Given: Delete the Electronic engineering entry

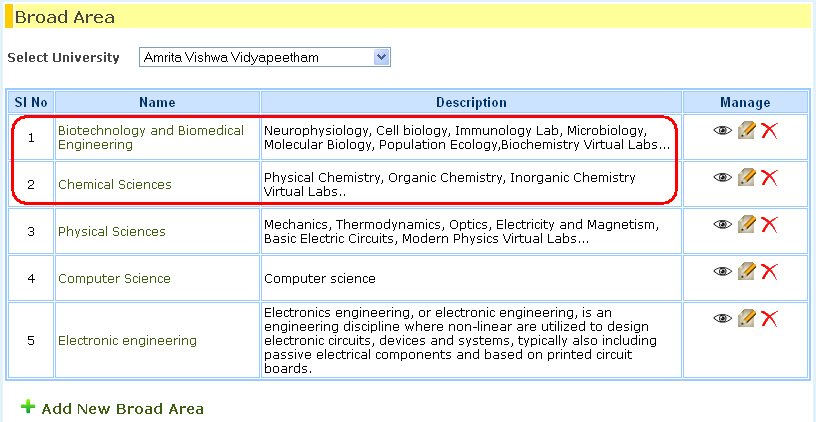Looking at the screenshot, I should (769, 318).
